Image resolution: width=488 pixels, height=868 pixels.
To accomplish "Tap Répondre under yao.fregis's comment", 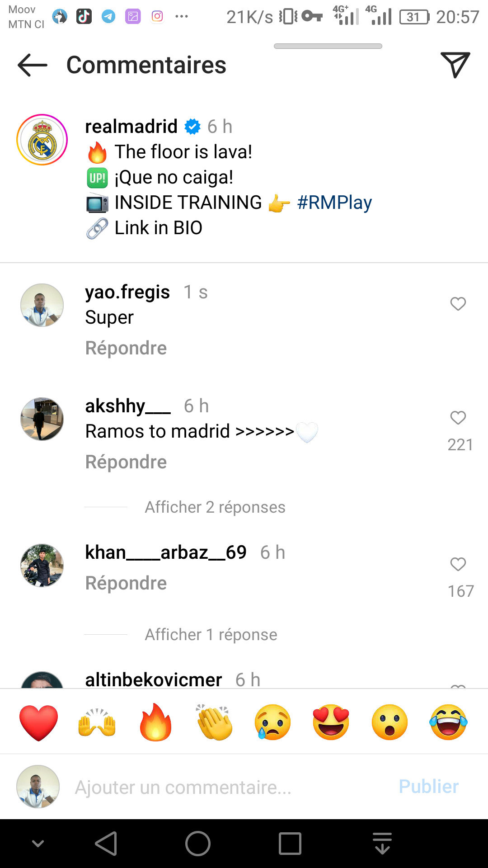I will [126, 348].
